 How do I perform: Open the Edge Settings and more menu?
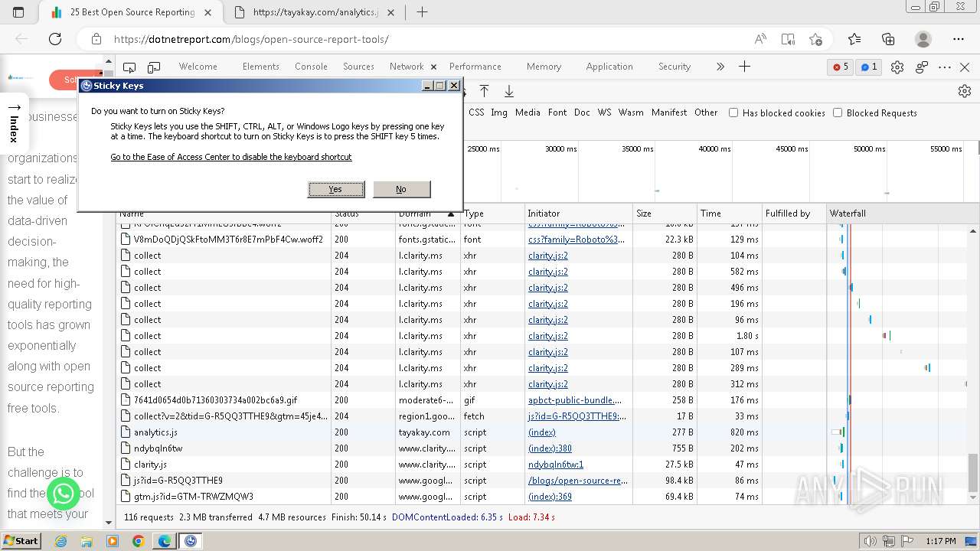[x=959, y=39]
